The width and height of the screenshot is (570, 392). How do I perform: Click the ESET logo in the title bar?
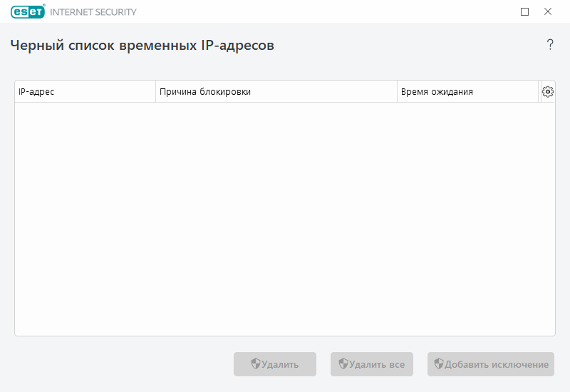(x=28, y=11)
